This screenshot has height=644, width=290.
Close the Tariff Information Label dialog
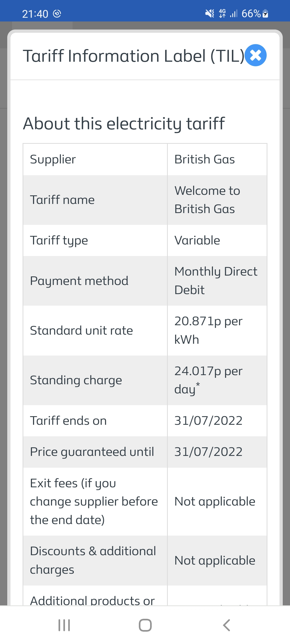tap(256, 55)
